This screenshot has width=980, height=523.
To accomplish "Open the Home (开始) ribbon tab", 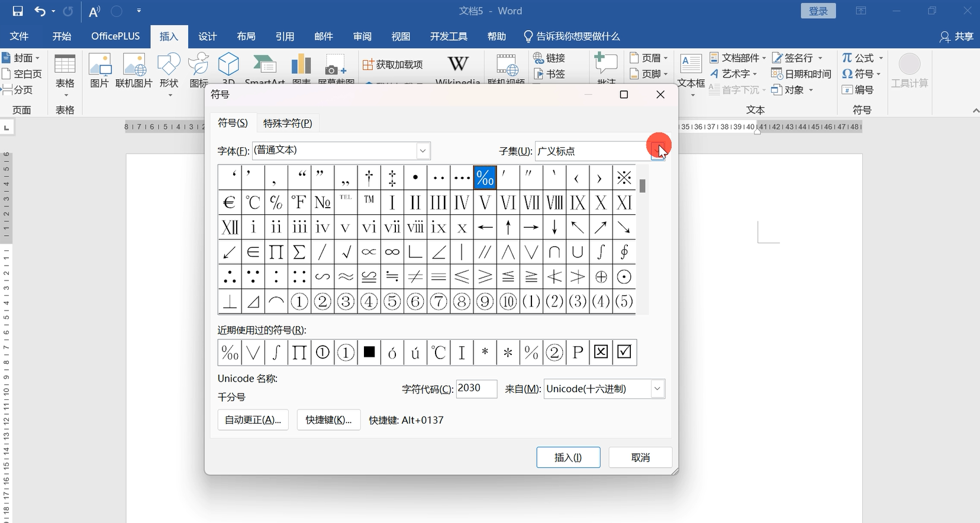I will point(62,36).
